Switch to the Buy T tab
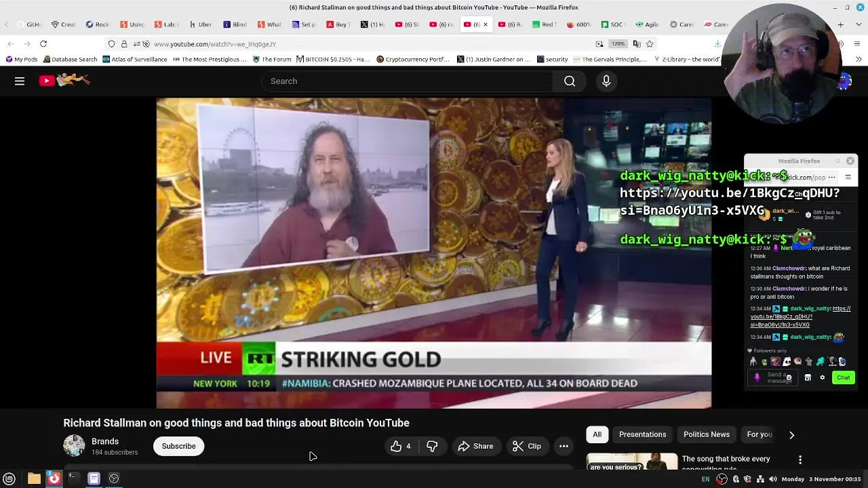Image resolution: width=868 pixels, height=488 pixels. [338, 24]
